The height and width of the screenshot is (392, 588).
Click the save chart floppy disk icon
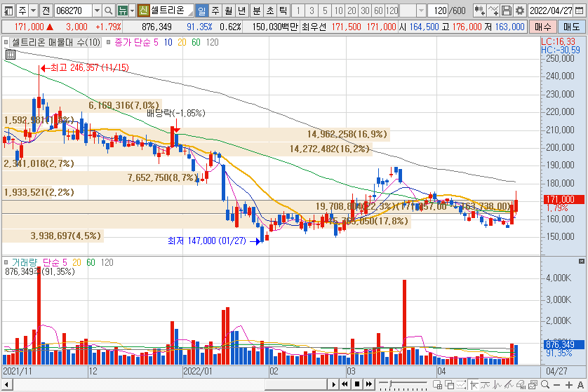[x=506, y=11]
